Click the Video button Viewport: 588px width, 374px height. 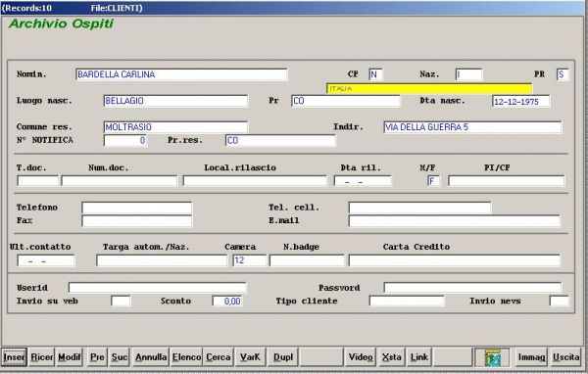pos(361,357)
